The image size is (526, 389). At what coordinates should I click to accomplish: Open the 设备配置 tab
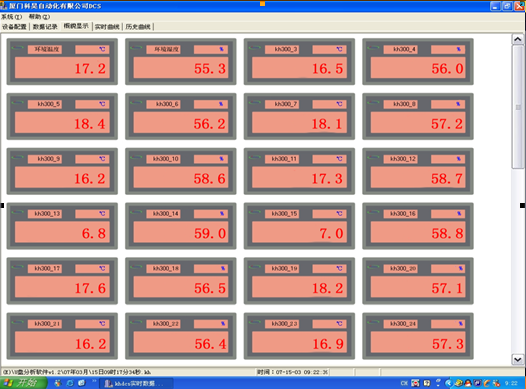click(14, 27)
